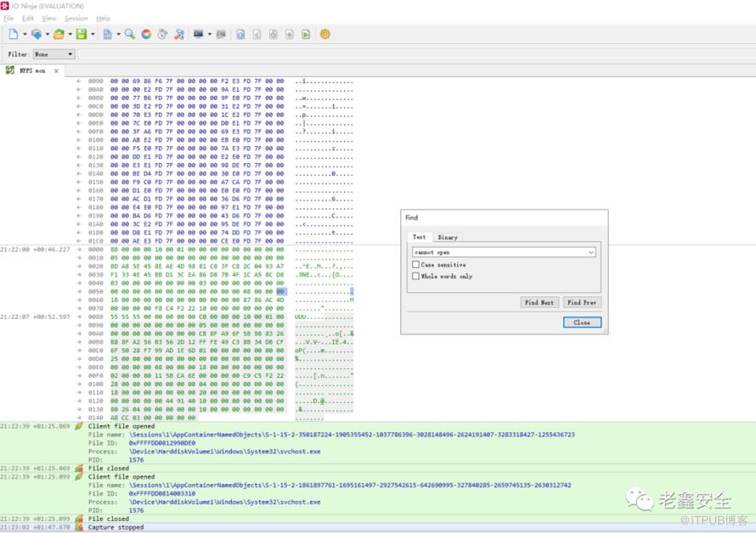Close the NPFS mon session tab

tap(57, 70)
